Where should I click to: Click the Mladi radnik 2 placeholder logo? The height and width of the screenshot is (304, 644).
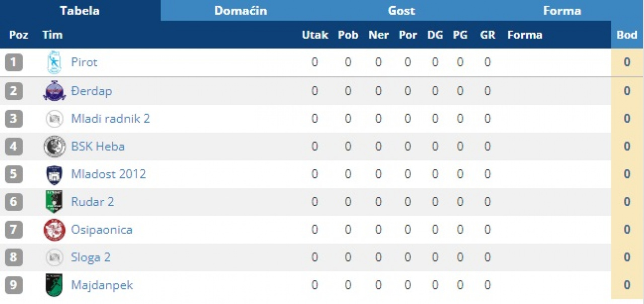[x=54, y=119]
